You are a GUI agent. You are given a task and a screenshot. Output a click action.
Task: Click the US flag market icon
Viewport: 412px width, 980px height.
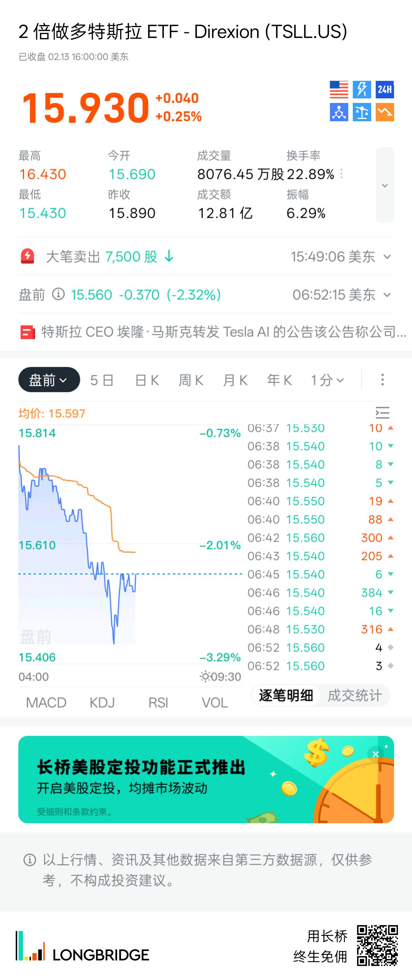click(339, 90)
